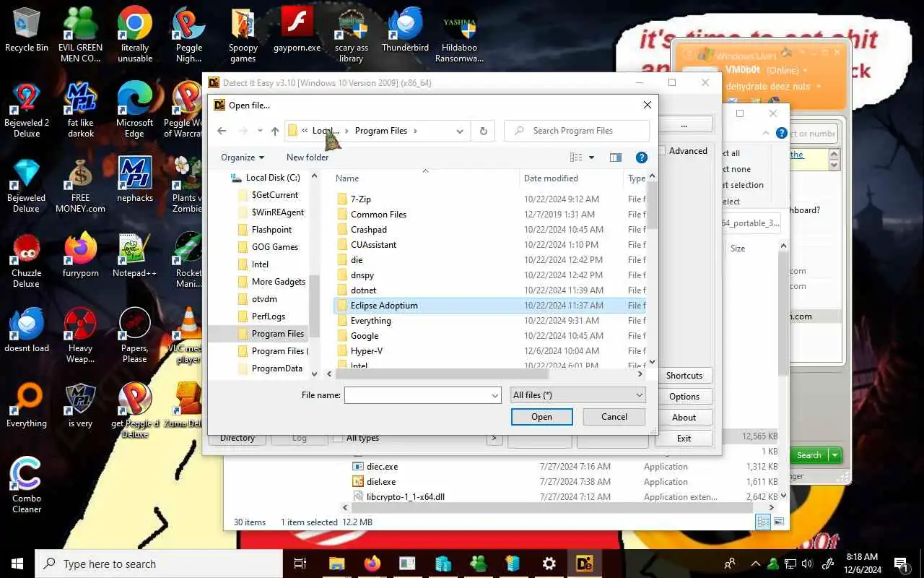Launch the Heavy Weapon desktop icon
The image size is (924, 578).
click(81, 335)
